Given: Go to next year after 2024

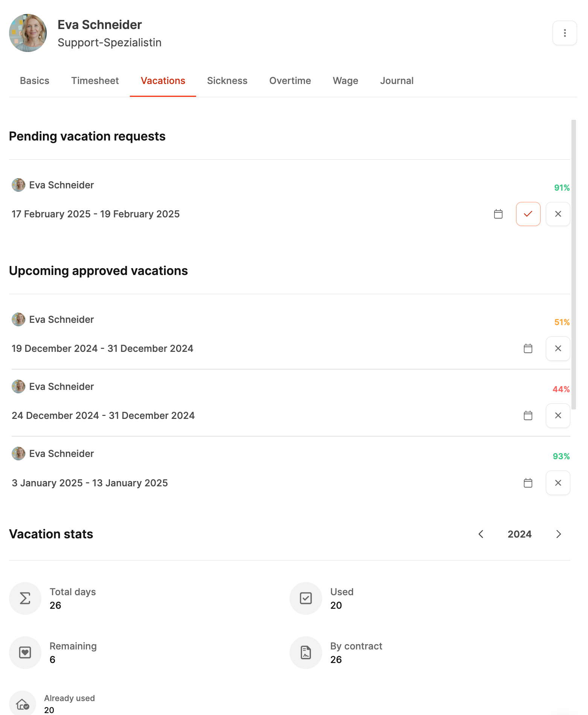Looking at the screenshot, I should pyautogui.click(x=558, y=534).
